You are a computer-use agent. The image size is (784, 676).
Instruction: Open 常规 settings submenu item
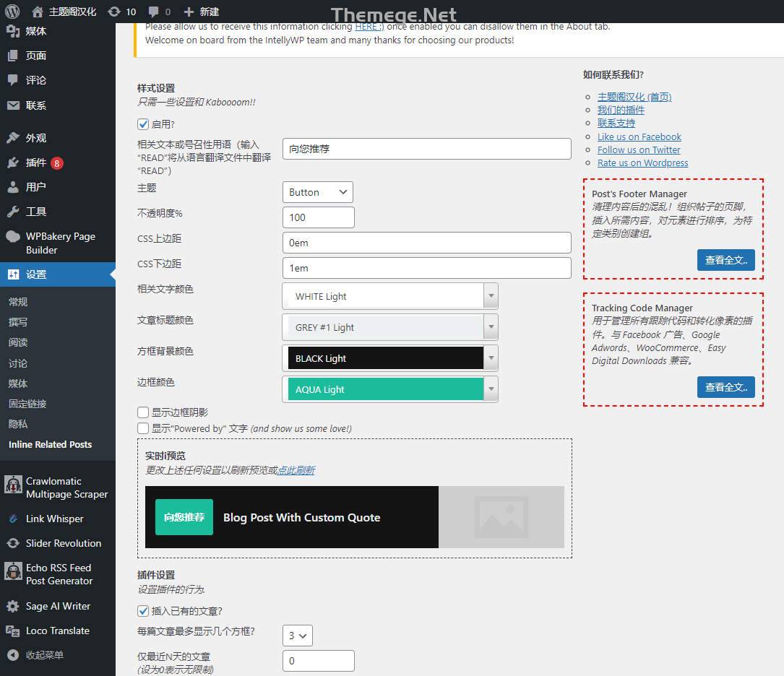point(18,302)
